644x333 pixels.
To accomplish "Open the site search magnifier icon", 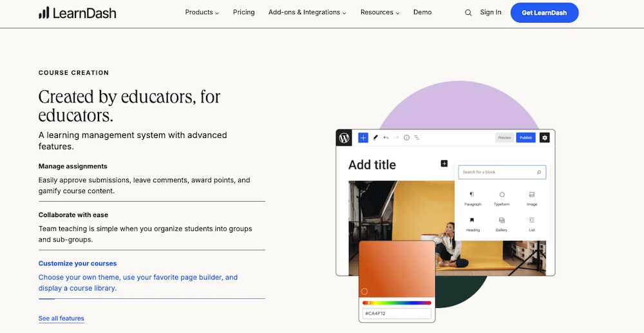I will (468, 13).
